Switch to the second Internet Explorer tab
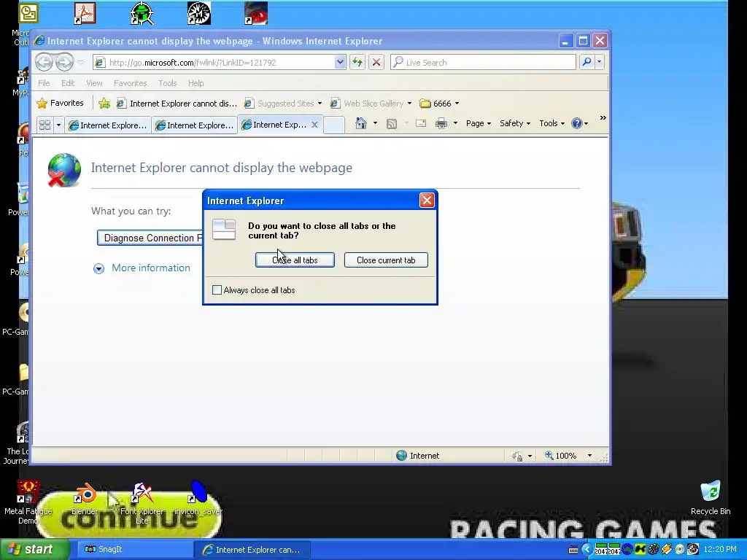Screen dimensions: 747x560 (x=194, y=125)
